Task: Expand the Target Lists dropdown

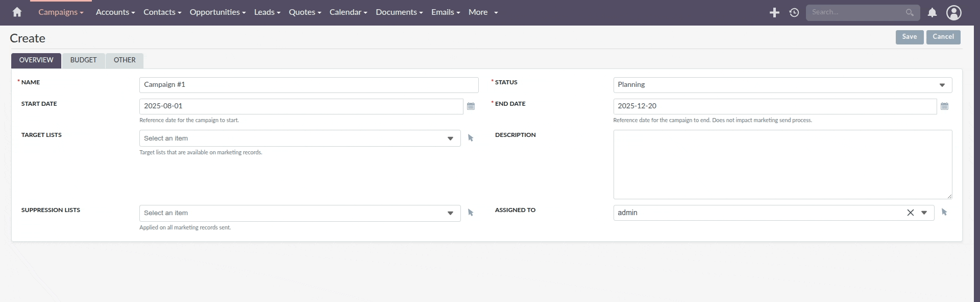Action: click(450, 138)
